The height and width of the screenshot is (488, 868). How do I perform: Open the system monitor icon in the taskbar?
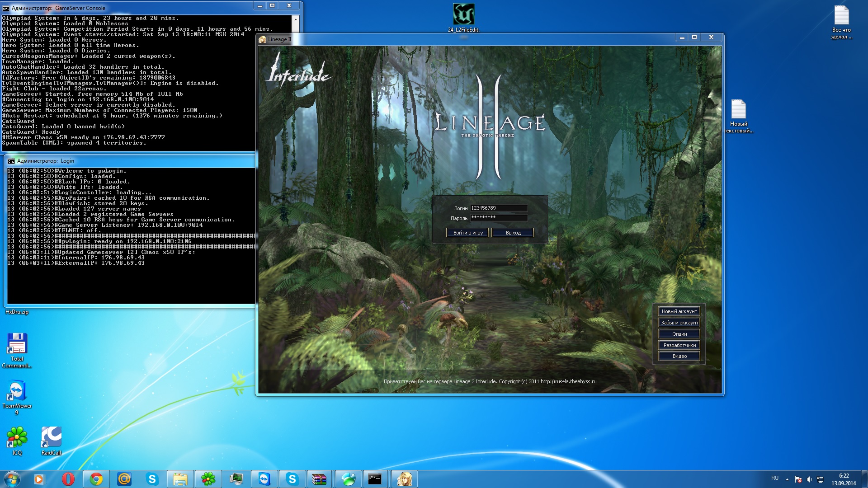[236, 479]
